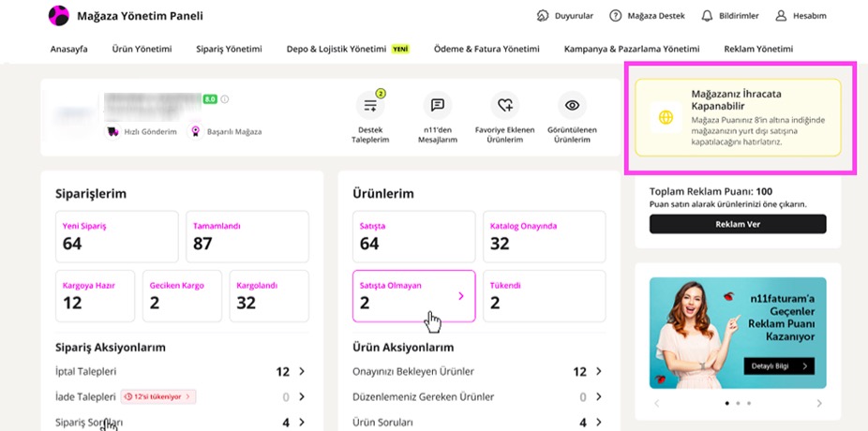Viewport: 868px width, 431px height.
Task: Open Görüntülenen Ürünlerim eye icon
Action: pyautogui.click(x=572, y=105)
